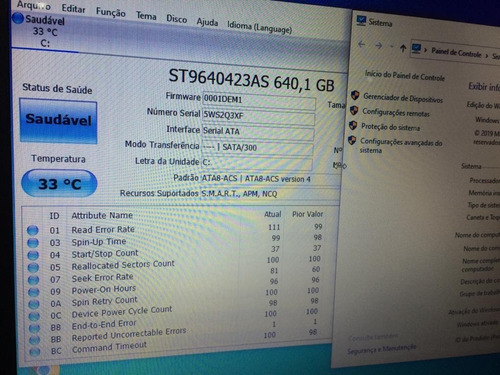Click the Sistema window title icon
The width and height of the screenshot is (500, 375).
[x=361, y=20]
